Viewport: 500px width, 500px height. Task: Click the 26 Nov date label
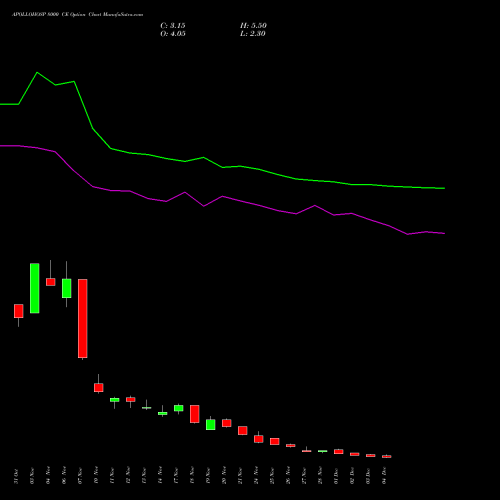pyautogui.click(x=288, y=476)
